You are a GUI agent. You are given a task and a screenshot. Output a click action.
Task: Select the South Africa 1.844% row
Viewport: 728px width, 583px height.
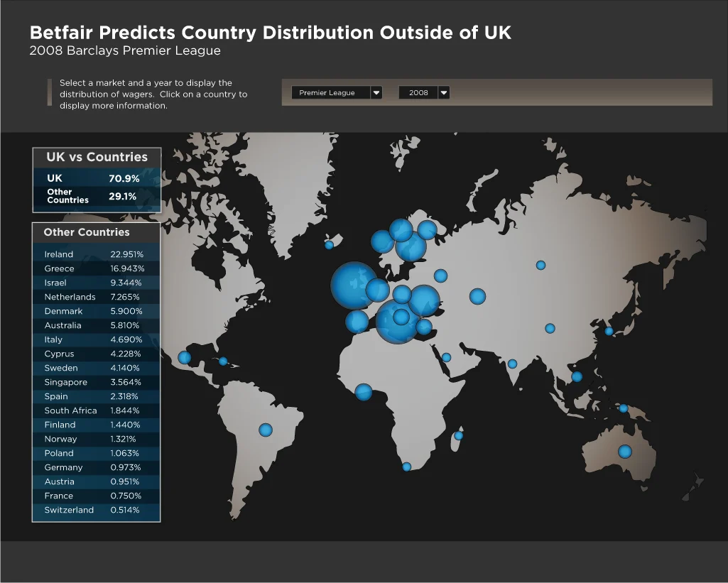[96, 410]
